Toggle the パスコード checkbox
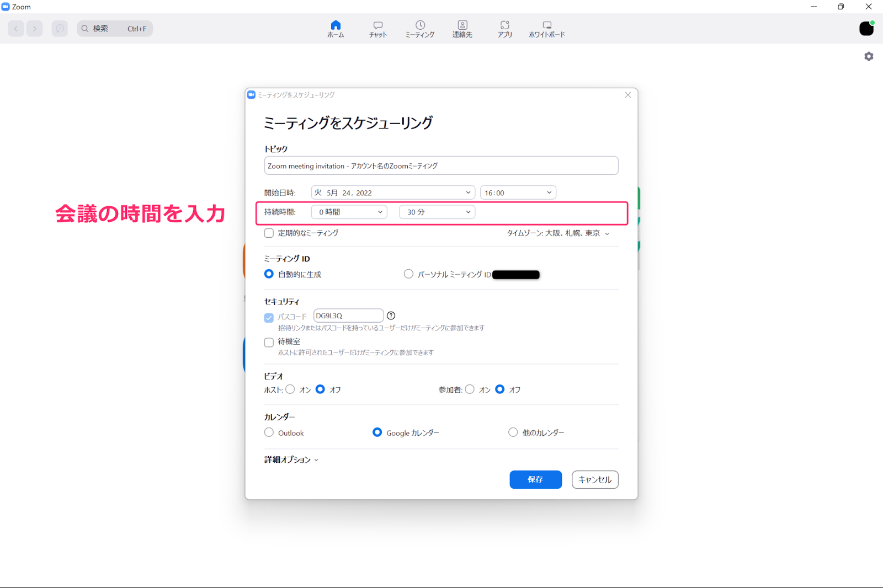 tap(269, 317)
